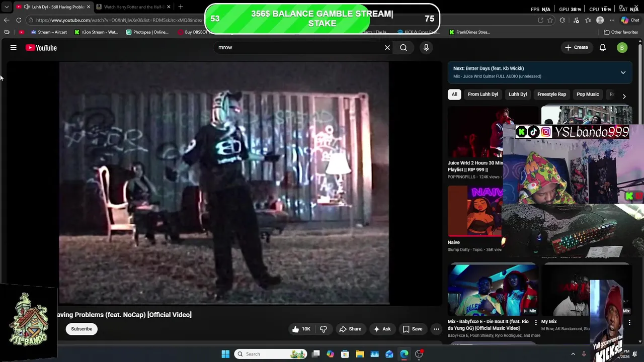This screenshot has height=362, width=644.
Task: Click the browser address bar URL
Action: (119, 20)
